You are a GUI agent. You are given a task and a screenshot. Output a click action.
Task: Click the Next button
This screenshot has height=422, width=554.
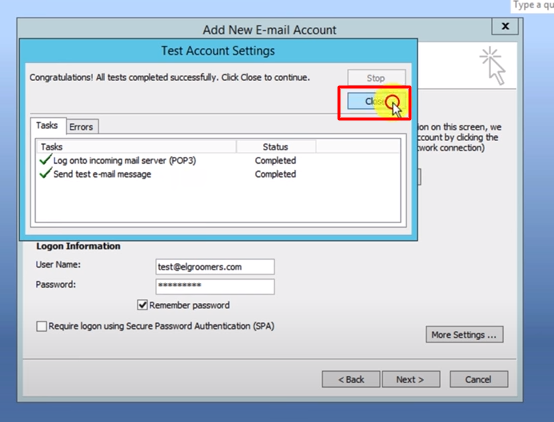coord(411,379)
